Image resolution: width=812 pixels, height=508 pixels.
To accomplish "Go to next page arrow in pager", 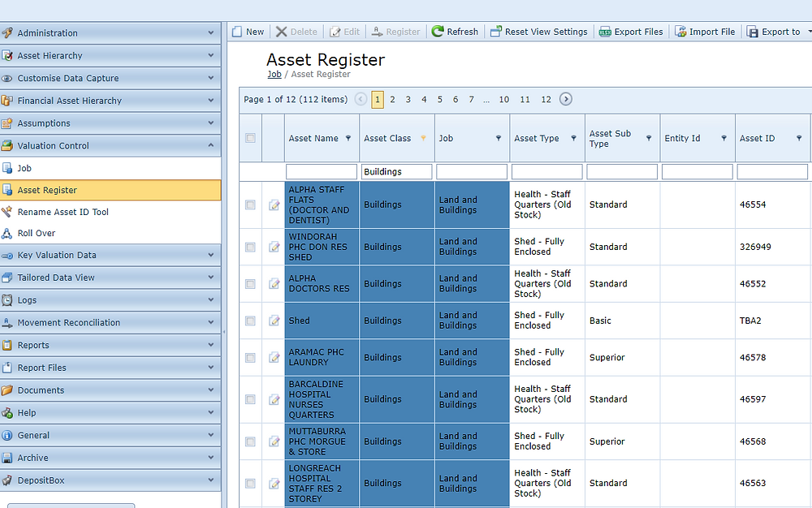I will coord(565,99).
